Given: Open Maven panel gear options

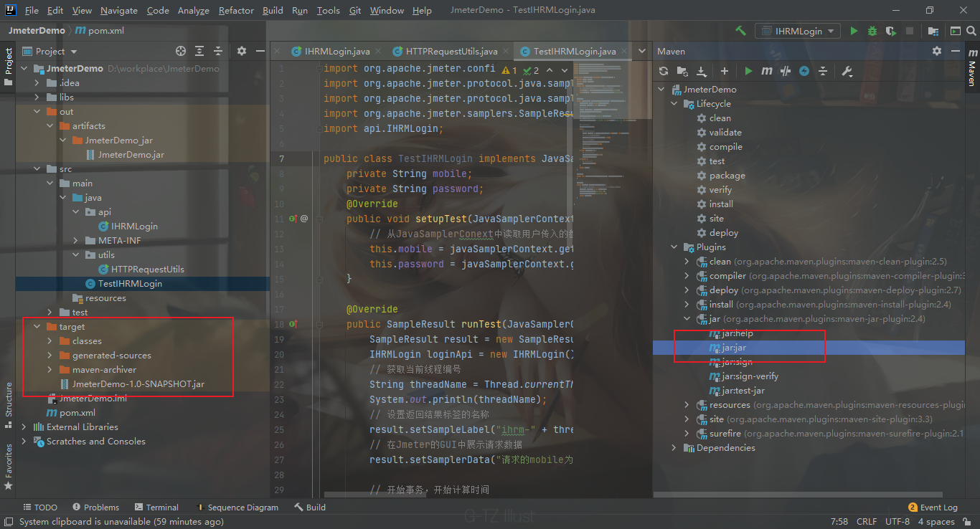Looking at the screenshot, I should [x=936, y=51].
